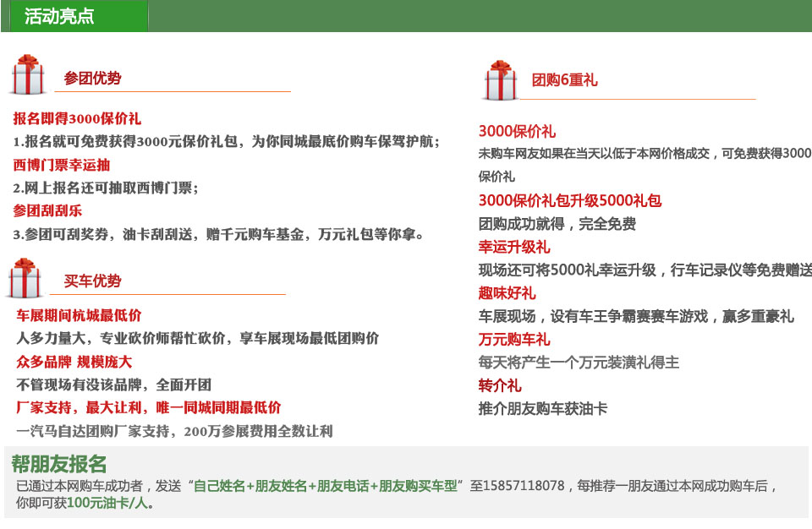812x529 pixels.
Task: Click the gift box icon beside 参团优势
Action: 28,75
